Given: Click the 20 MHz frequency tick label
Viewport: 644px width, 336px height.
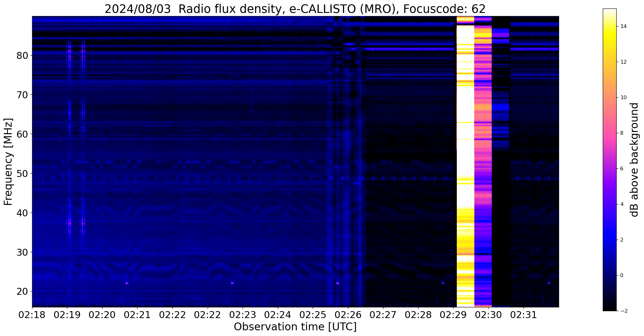Looking at the screenshot, I should pyautogui.click(x=23, y=292).
